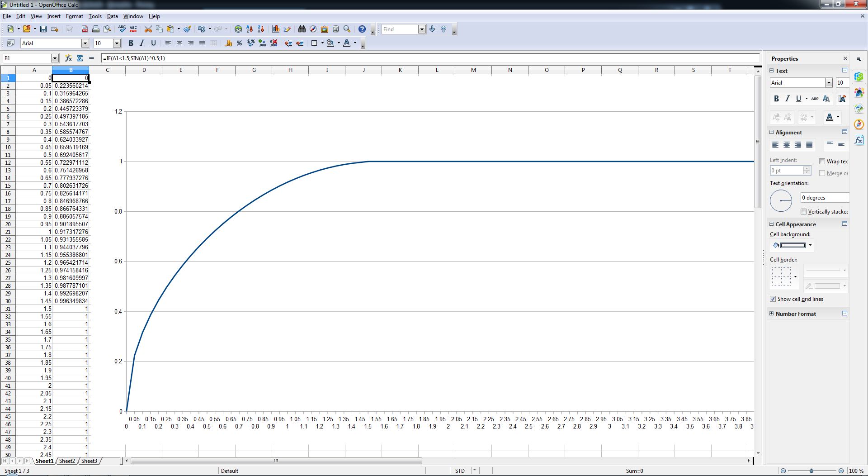Click the Name Box showing B1
This screenshot has width=868, height=476.
coord(26,58)
